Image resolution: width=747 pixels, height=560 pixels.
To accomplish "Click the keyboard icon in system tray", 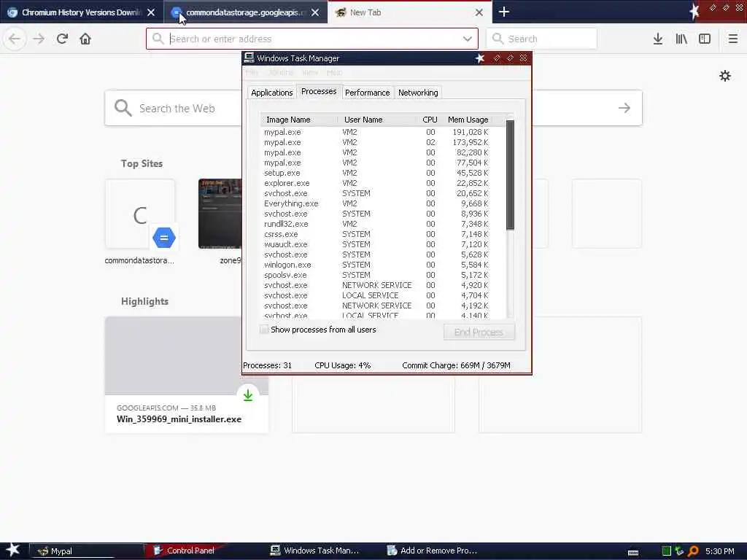I will point(633,552).
